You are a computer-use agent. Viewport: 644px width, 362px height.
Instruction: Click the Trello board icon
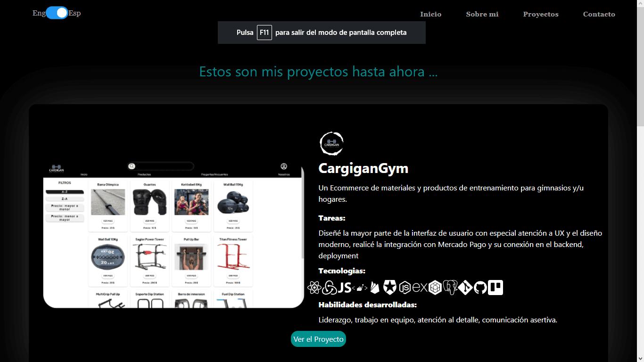495,288
